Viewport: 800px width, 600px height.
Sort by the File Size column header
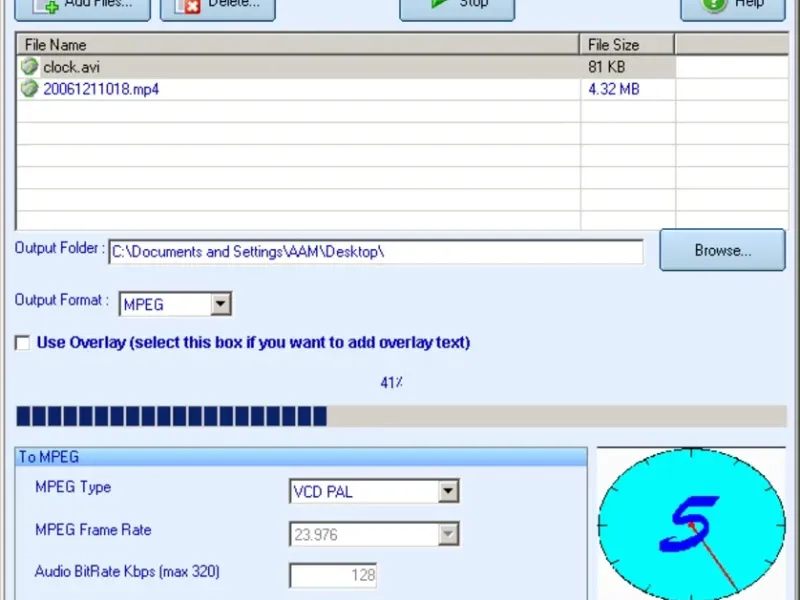pos(627,44)
